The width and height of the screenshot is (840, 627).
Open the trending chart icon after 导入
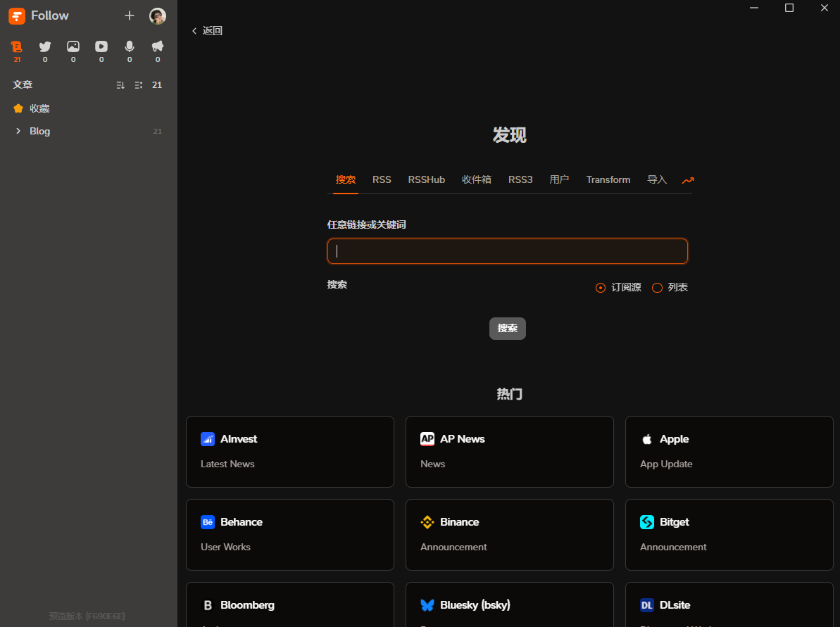tap(688, 180)
